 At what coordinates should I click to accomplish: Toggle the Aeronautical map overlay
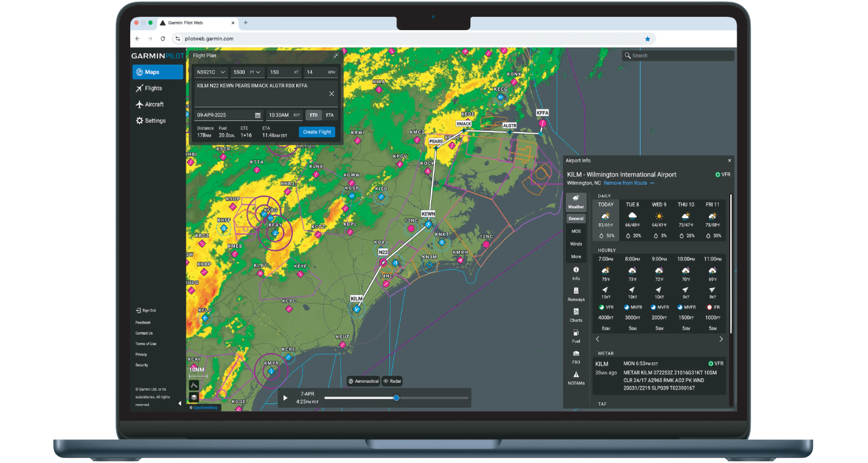tap(363, 381)
